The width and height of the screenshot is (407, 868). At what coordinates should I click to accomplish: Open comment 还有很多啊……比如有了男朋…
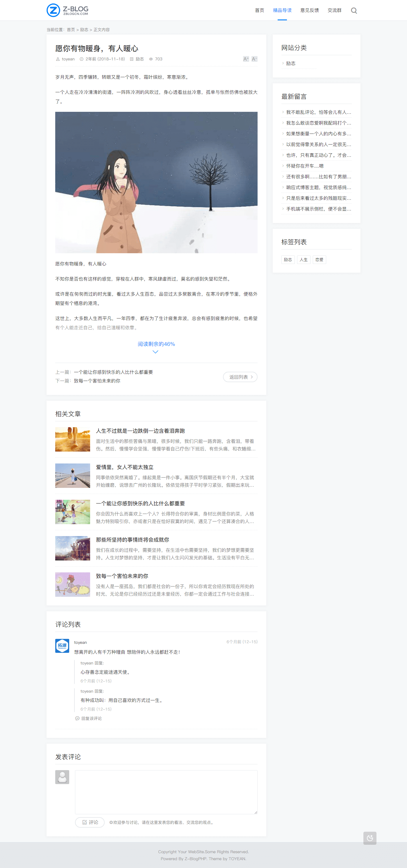pos(319,177)
